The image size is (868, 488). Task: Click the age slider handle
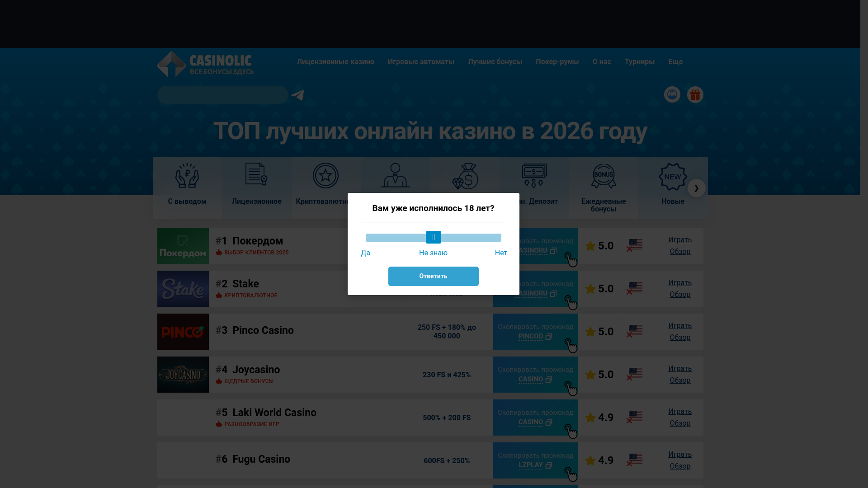point(434,237)
